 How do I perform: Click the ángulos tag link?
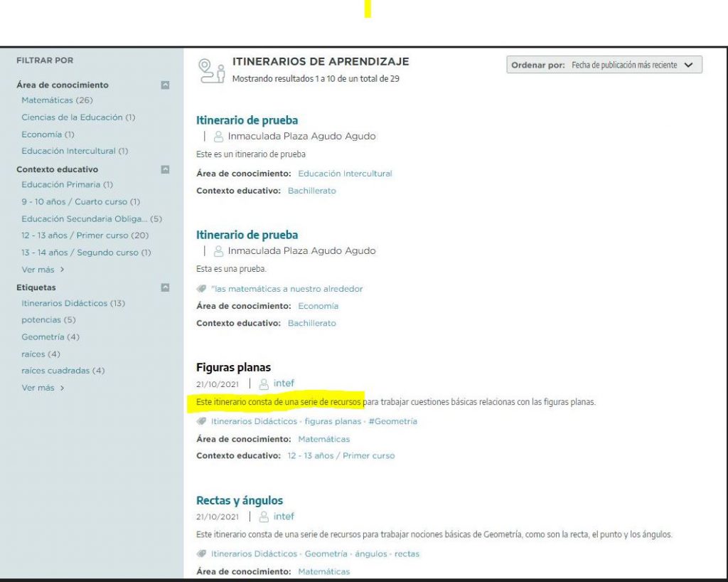pos(371,554)
